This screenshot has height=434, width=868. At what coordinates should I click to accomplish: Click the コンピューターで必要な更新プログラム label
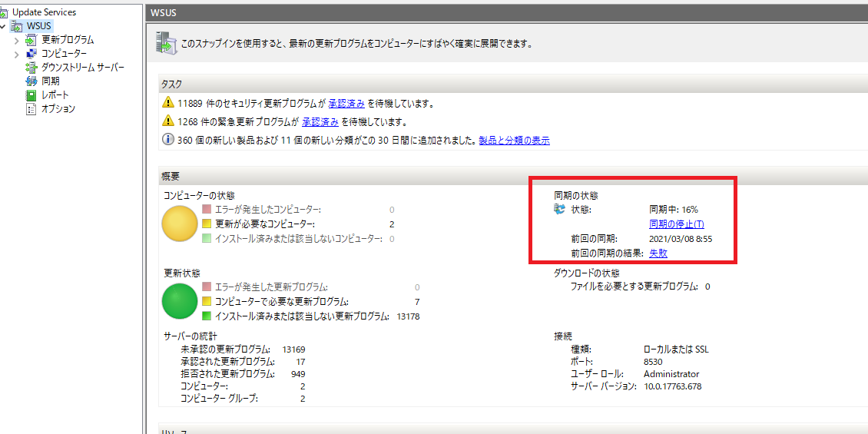[x=282, y=302]
